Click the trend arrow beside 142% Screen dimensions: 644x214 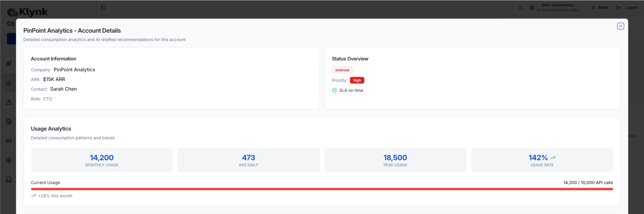coord(553,158)
